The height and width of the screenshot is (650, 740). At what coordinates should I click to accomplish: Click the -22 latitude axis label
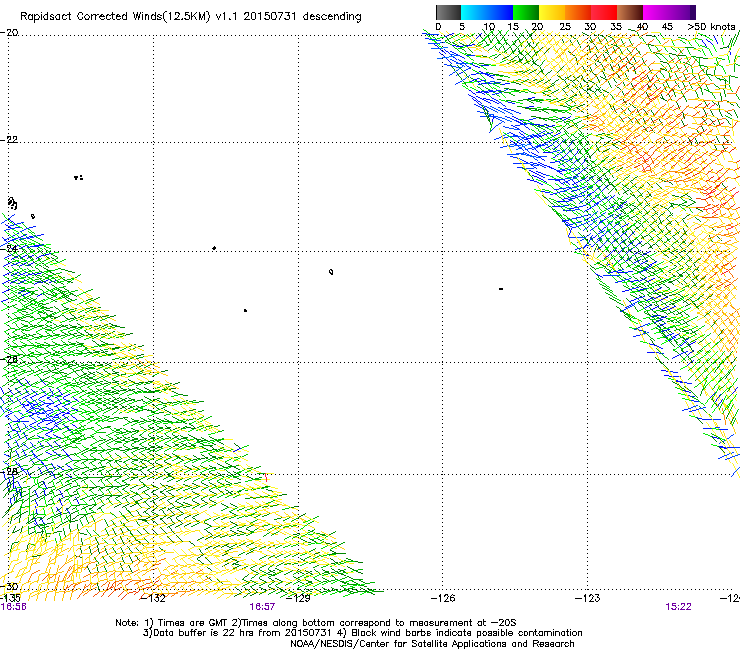coord(9,140)
